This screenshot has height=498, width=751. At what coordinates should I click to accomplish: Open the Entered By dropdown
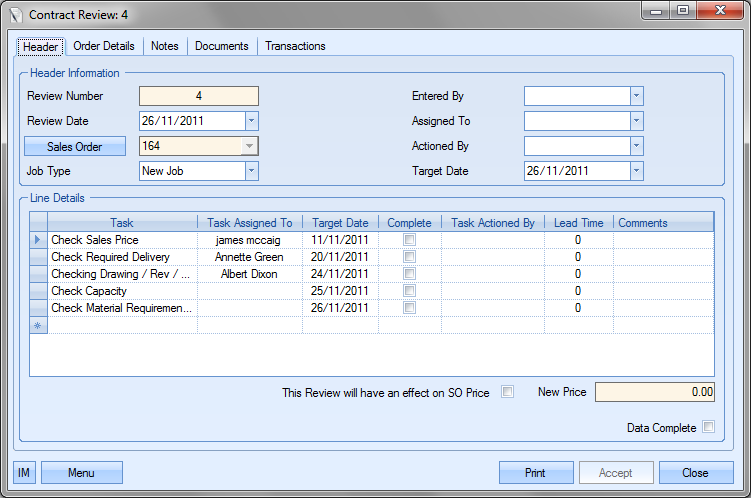636,96
